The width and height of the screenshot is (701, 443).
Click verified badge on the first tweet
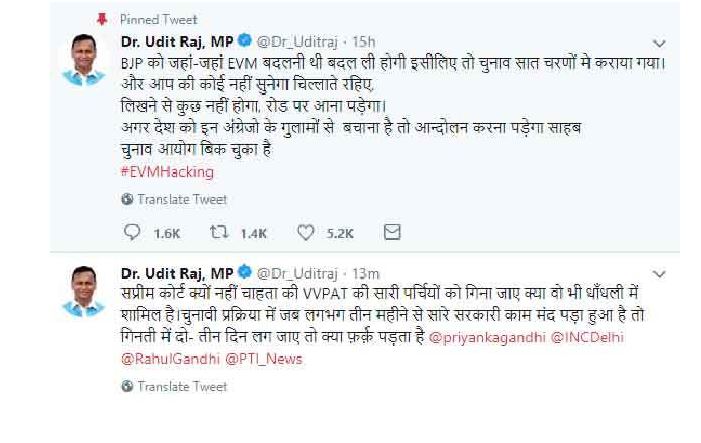(246, 42)
